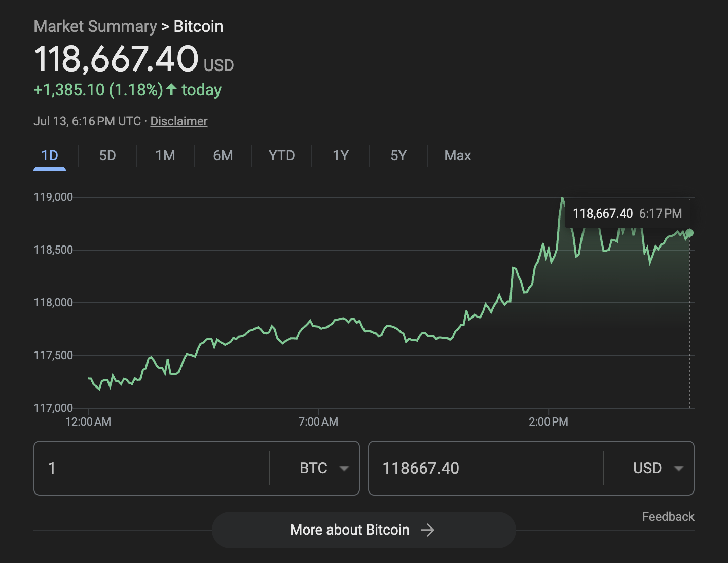Click the 118,667.40 USD price headline
The image size is (728, 563).
click(x=134, y=59)
